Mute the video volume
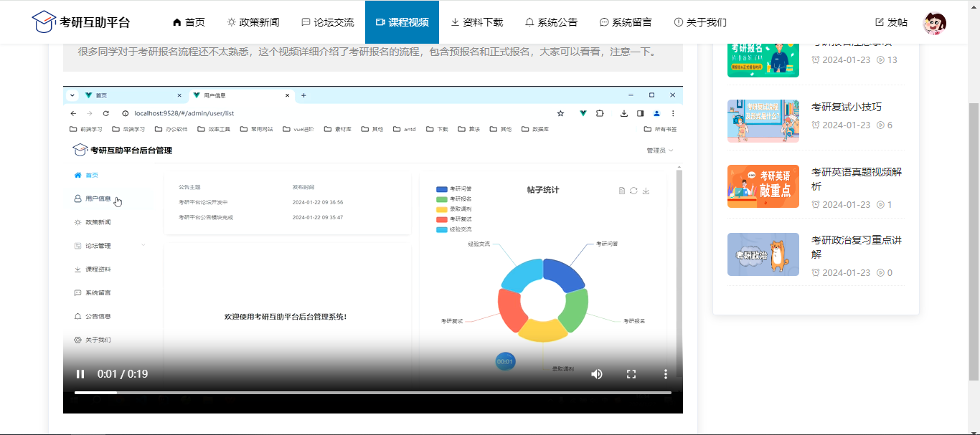 point(596,374)
